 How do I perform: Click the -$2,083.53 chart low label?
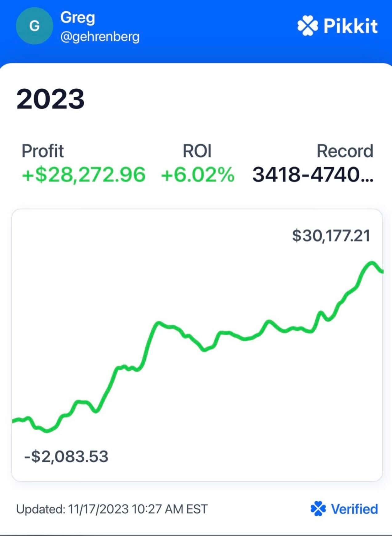click(66, 456)
